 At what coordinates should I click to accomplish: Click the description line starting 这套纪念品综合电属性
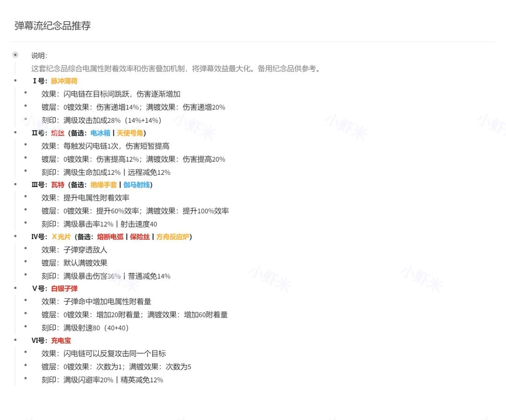coord(176,68)
